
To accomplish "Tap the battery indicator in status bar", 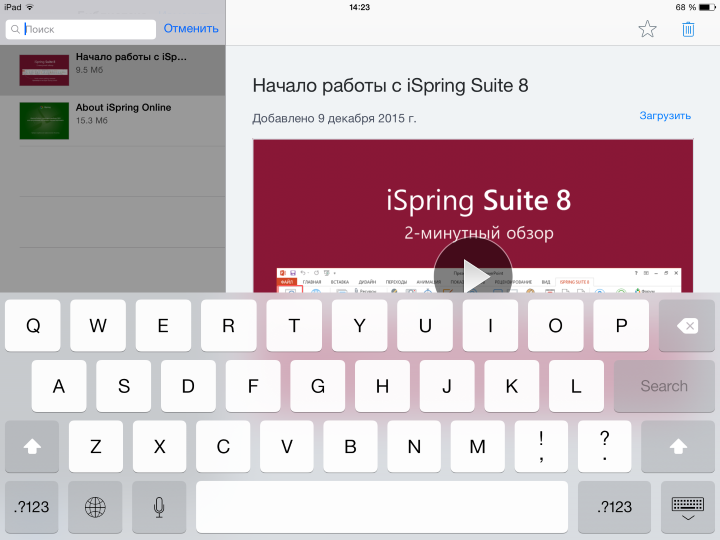I will click(707, 7).
